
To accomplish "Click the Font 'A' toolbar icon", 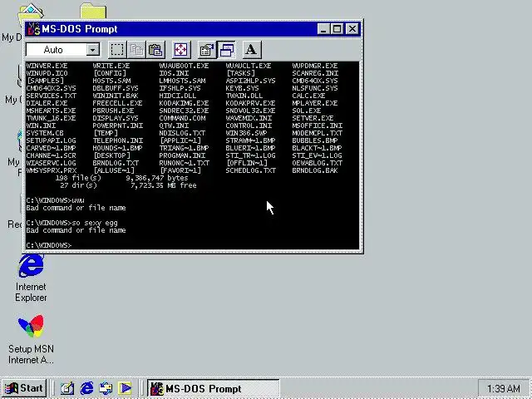I will coord(251,50).
